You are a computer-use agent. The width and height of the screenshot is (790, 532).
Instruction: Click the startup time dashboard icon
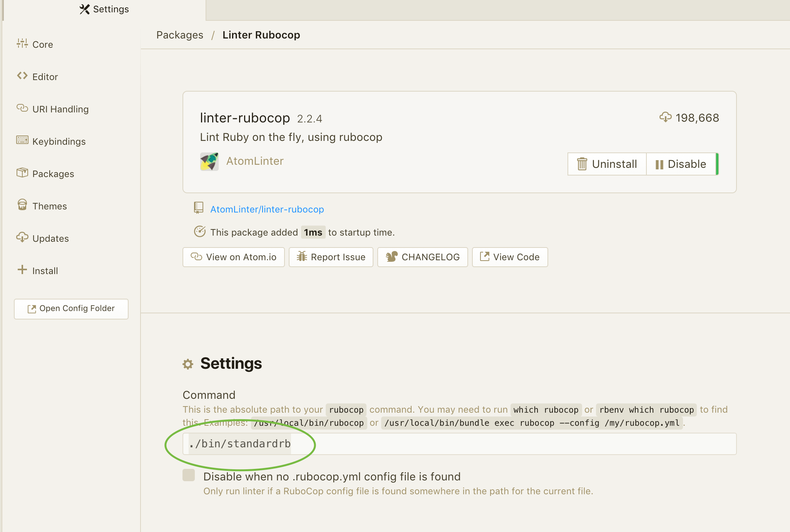coord(199,231)
